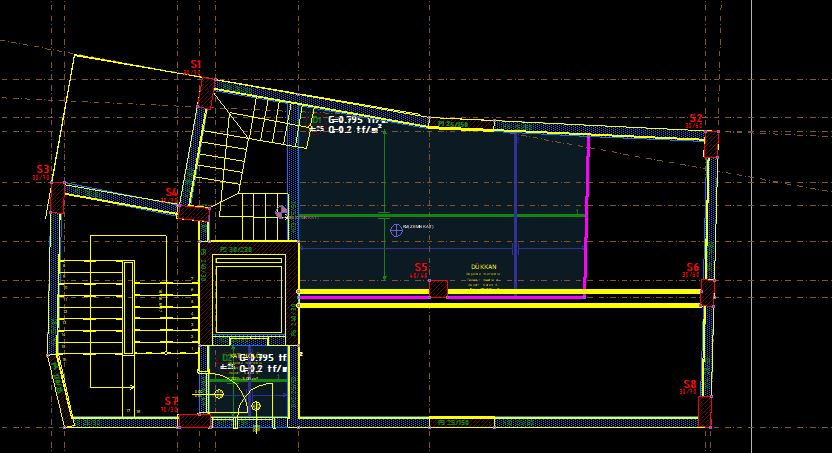Select the red hatched column S1
This screenshot has width=832, height=453.
[x=205, y=93]
